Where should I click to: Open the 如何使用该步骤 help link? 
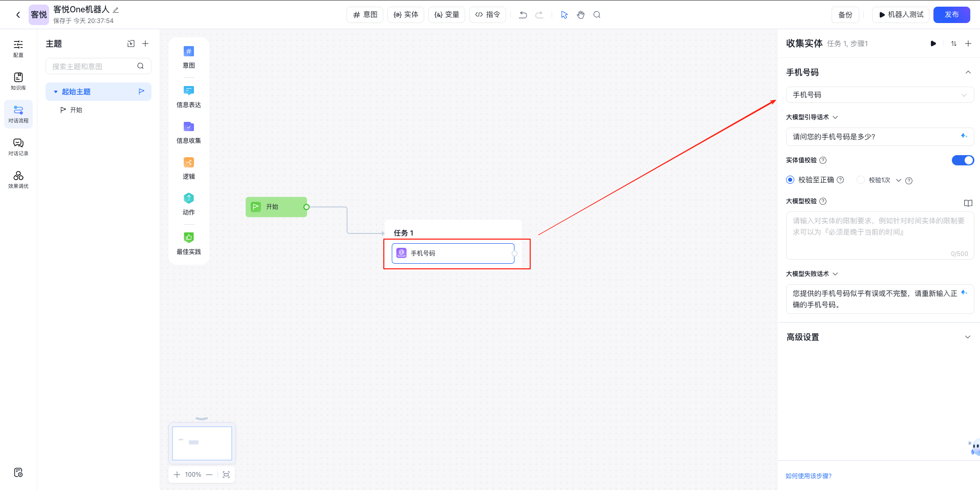point(809,476)
